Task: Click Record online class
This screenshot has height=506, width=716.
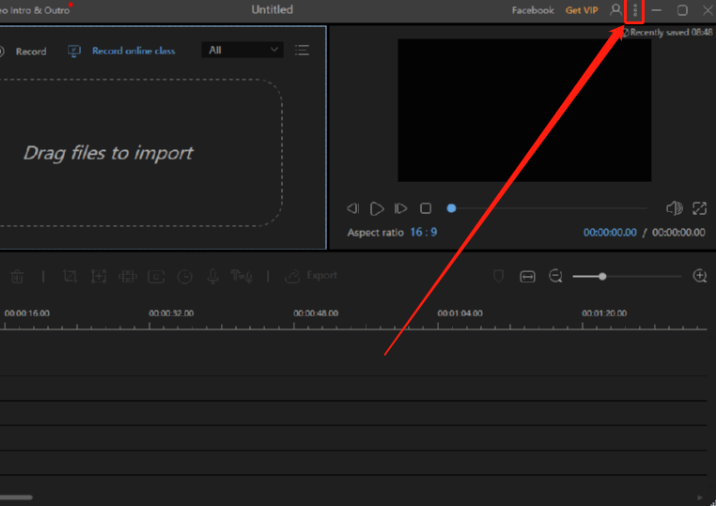Action: 132,51
